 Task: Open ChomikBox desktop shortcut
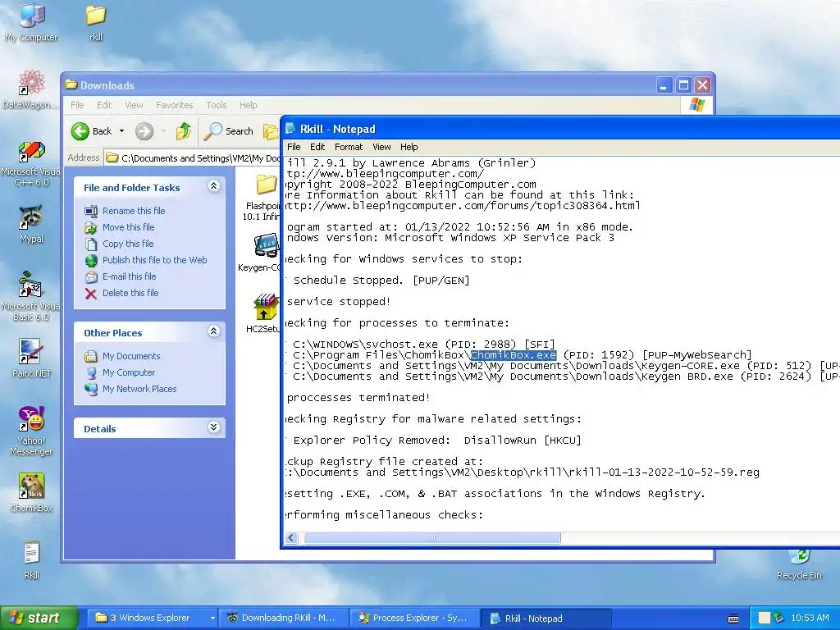coord(32,492)
